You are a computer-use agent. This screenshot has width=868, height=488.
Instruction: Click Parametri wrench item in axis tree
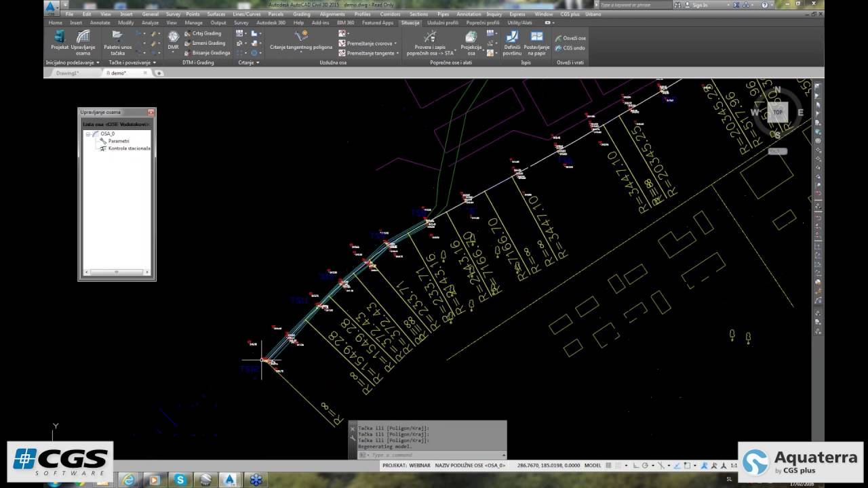click(114, 141)
